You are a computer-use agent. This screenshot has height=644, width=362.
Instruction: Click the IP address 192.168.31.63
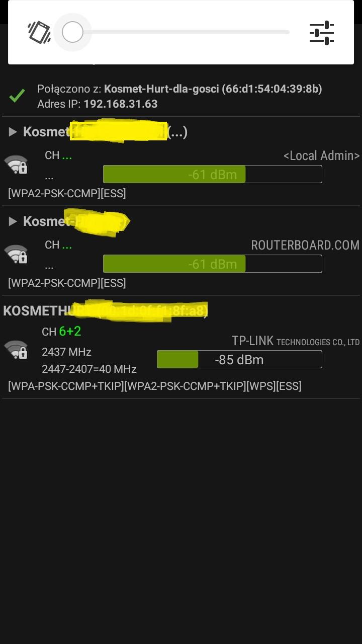pos(121,104)
